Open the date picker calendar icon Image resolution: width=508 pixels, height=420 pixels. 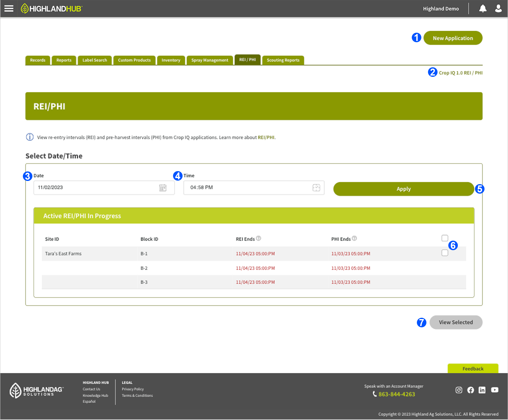[163, 188]
